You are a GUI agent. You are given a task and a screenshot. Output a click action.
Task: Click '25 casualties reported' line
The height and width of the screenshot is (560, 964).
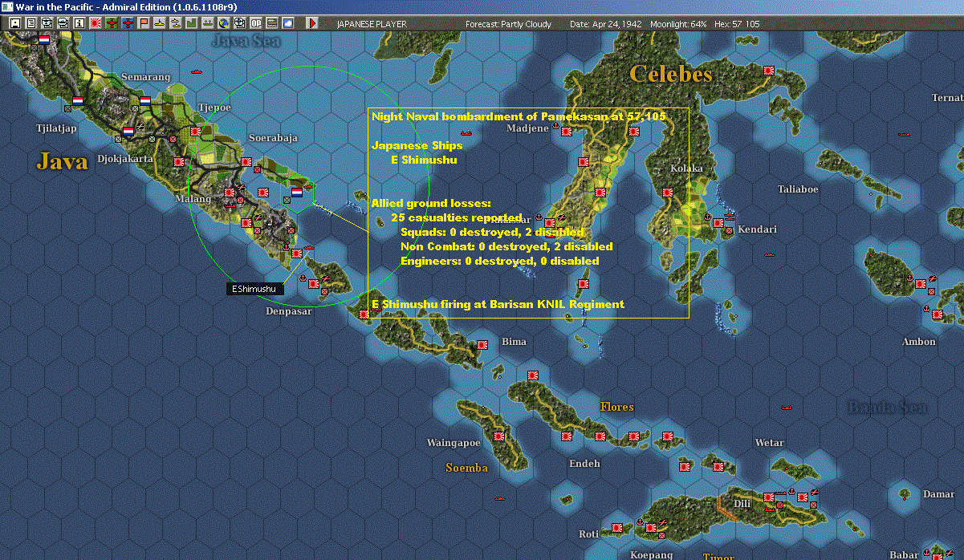click(457, 217)
